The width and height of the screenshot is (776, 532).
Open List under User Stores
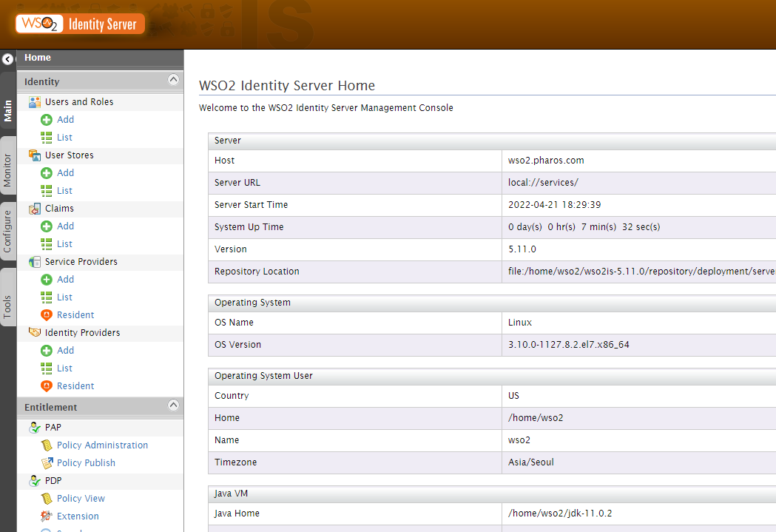(x=64, y=191)
